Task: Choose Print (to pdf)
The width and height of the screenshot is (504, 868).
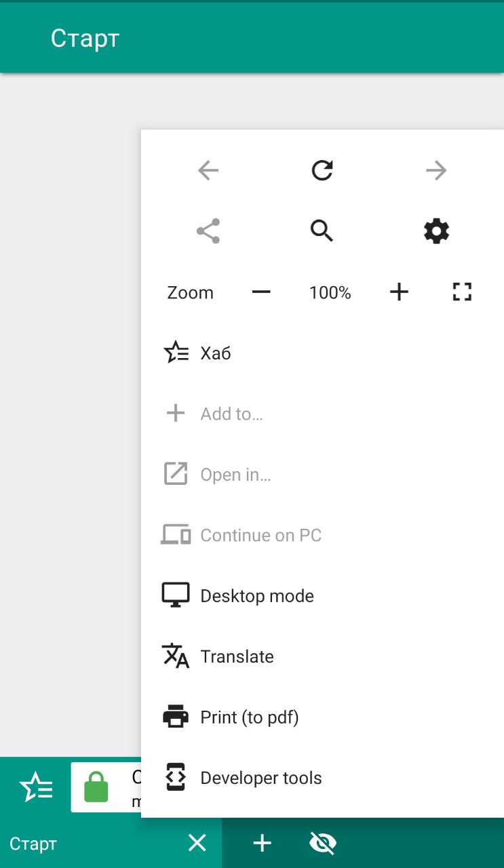Action: [x=322, y=717]
